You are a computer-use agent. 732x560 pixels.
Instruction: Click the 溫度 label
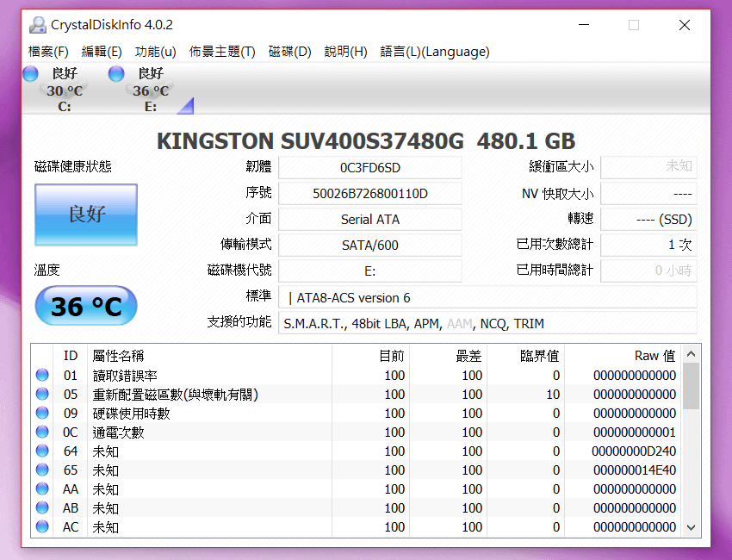tap(47, 270)
